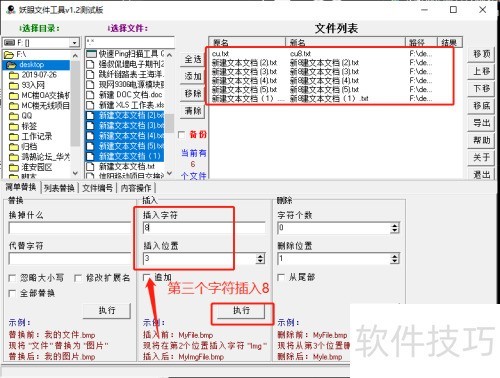Select new name 新8建文本文档 (3).txt

click(x=324, y=71)
